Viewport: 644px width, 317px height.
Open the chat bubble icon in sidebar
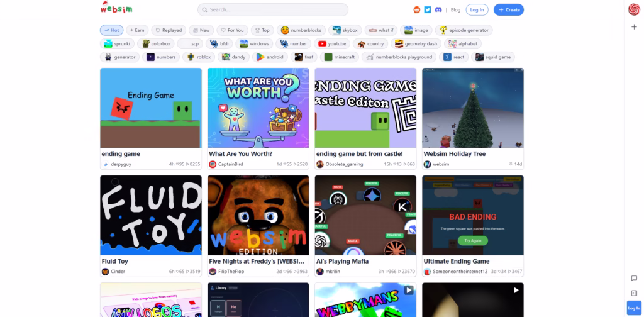click(x=634, y=278)
